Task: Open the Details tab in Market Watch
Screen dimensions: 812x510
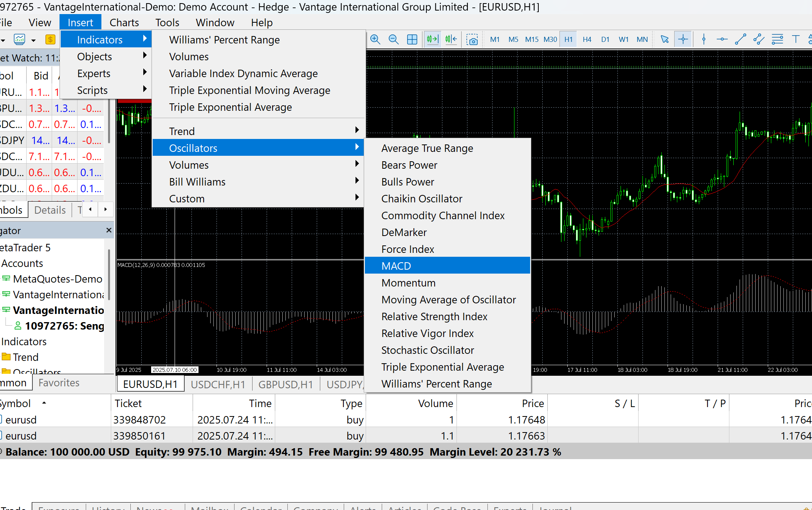Action: (50, 210)
